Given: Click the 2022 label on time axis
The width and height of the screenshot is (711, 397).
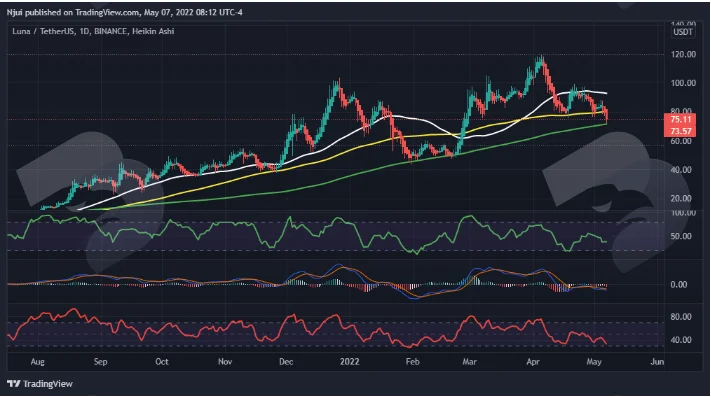Looking at the screenshot, I should point(350,362).
